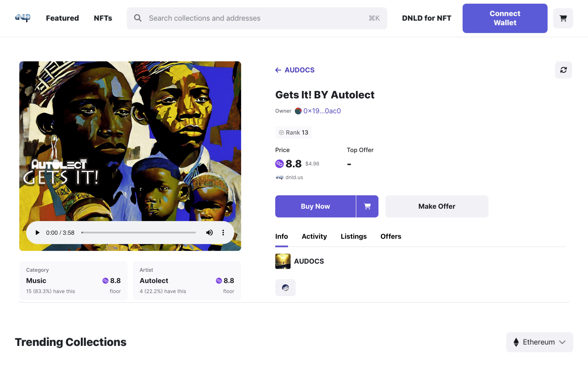This screenshot has width=588, height=367.
Task: Open audio player more options menu
Action: pos(223,233)
